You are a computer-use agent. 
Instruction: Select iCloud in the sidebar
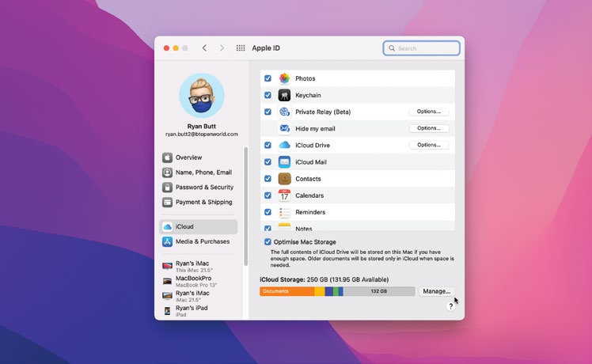pos(198,226)
